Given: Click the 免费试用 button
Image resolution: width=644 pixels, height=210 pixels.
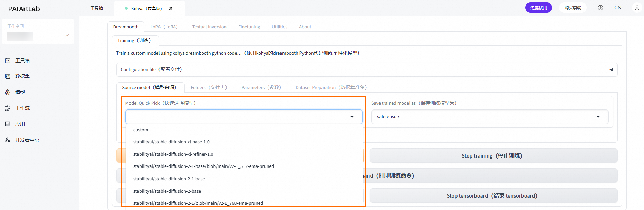Looking at the screenshot, I should pyautogui.click(x=539, y=8).
